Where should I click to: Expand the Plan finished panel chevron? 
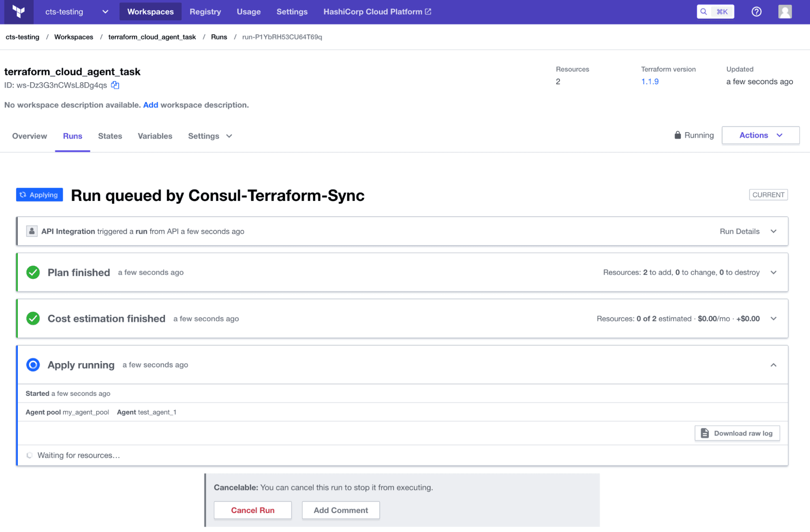click(773, 273)
